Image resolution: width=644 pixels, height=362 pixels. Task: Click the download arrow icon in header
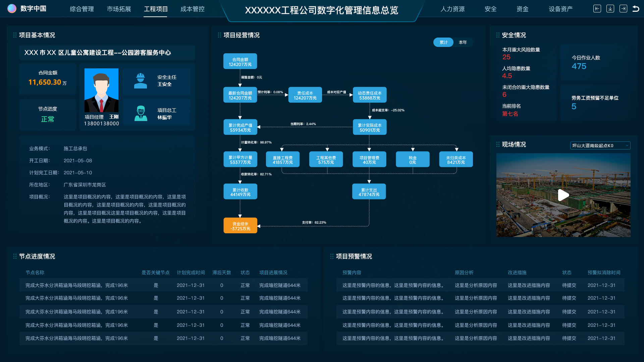[x=610, y=9]
